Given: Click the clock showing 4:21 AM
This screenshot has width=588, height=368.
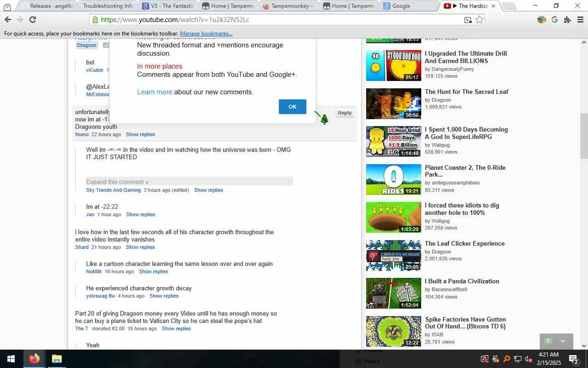Looking at the screenshot, I should pyautogui.click(x=548, y=355).
